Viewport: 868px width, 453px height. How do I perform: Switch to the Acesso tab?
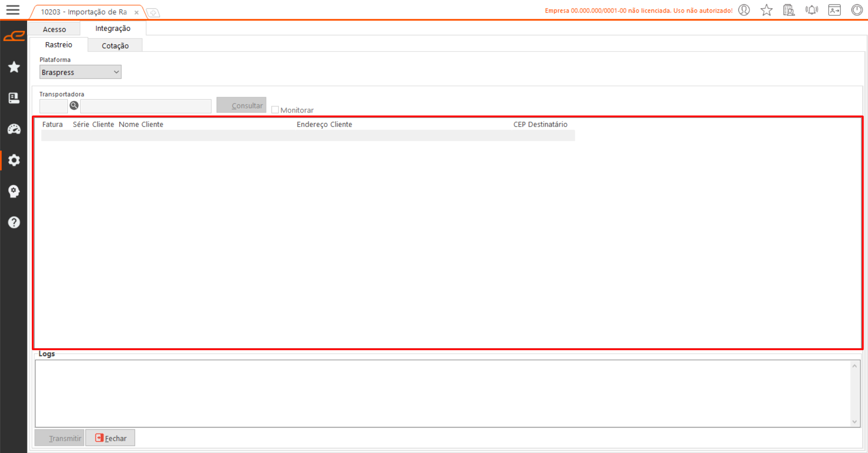coord(54,29)
